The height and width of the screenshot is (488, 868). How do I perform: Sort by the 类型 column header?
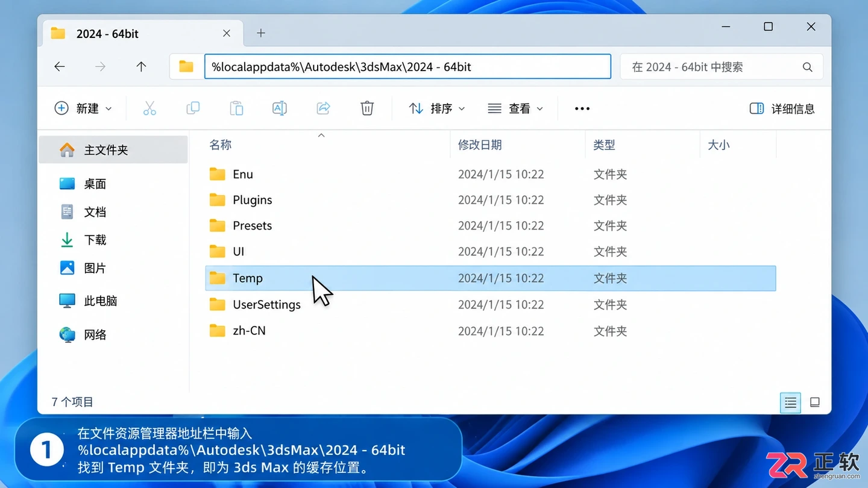coord(604,145)
